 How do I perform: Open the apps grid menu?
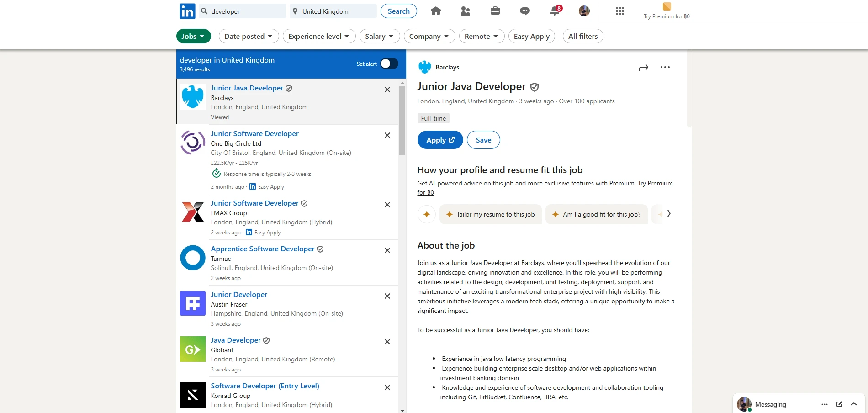(620, 11)
